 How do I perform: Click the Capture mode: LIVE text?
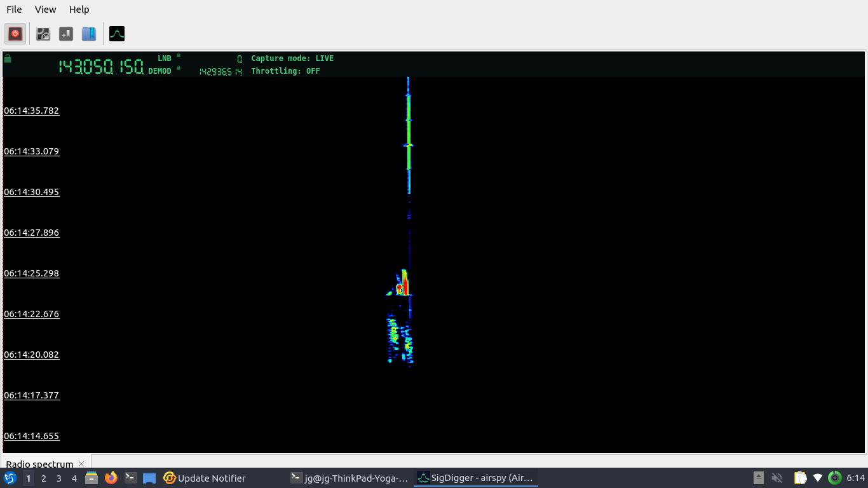tap(292, 58)
